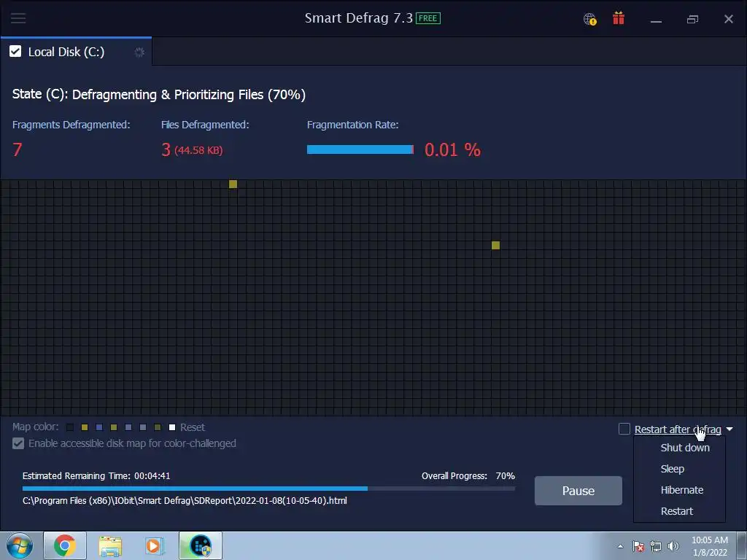Viewport: 747px width, 560px height.
Task: Open Windows Media Player taskbar icon
Action: point(155,545)
